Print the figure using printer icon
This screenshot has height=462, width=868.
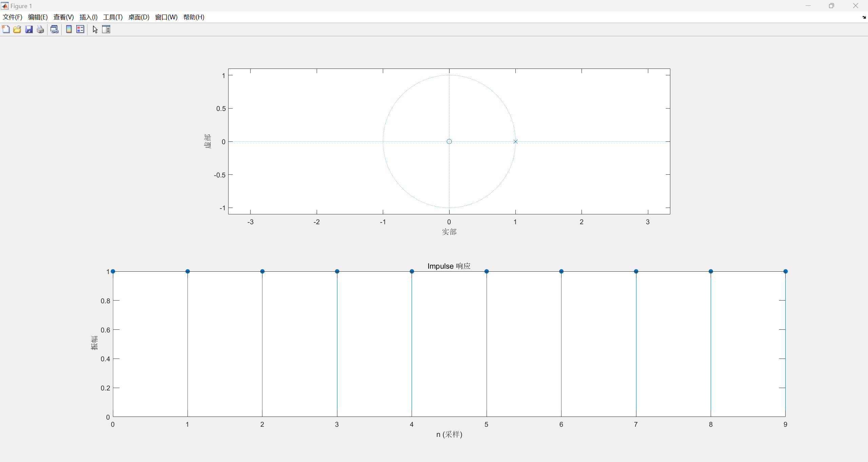pyautogui.click(x=40, y=30)
